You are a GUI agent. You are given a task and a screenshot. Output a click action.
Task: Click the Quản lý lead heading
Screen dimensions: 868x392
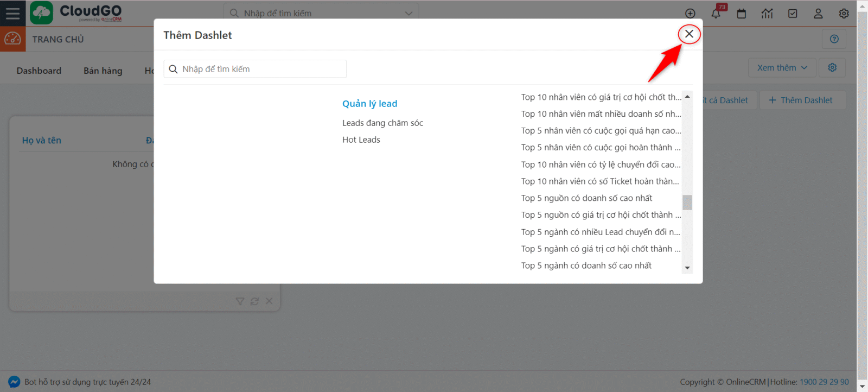click(369, 104)
